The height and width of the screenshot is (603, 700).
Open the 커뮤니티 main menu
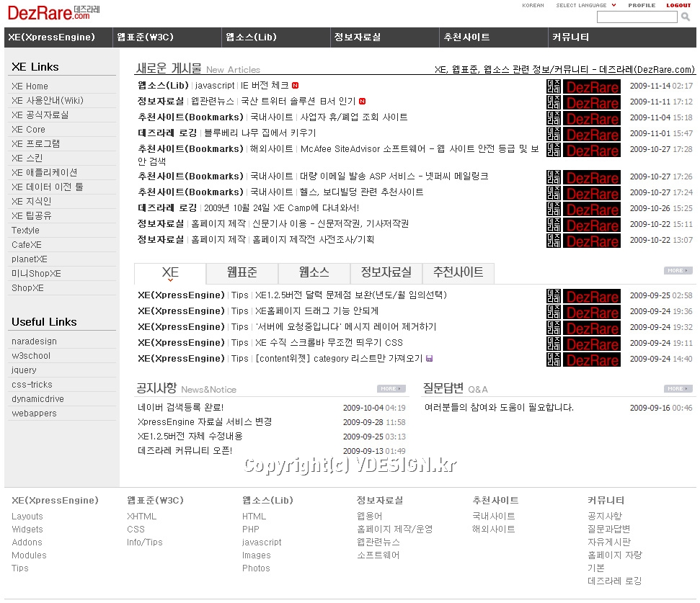(x=622, y=37)
